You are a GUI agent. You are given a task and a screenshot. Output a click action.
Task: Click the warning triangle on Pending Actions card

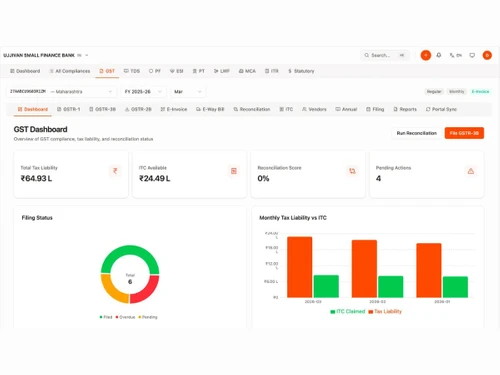click(x=471, y=171)
